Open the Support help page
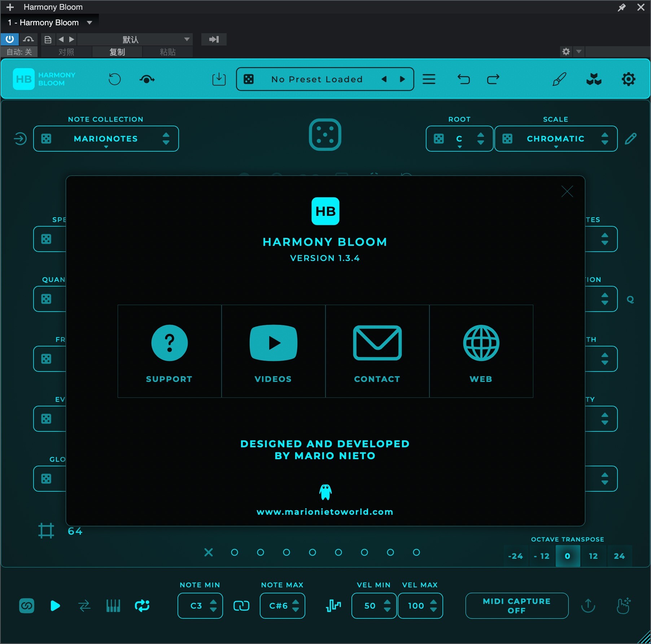 [x=169, y=351]
